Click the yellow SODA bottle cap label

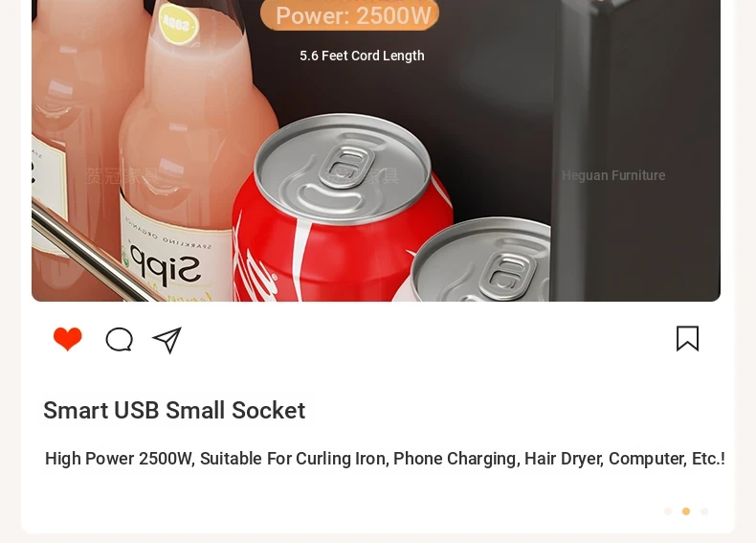point(179,23)
